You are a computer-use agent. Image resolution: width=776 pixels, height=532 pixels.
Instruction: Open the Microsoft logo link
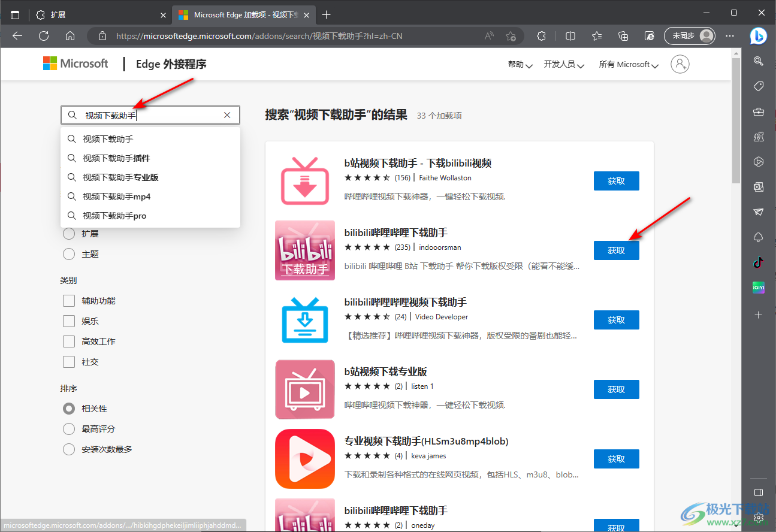76,64
